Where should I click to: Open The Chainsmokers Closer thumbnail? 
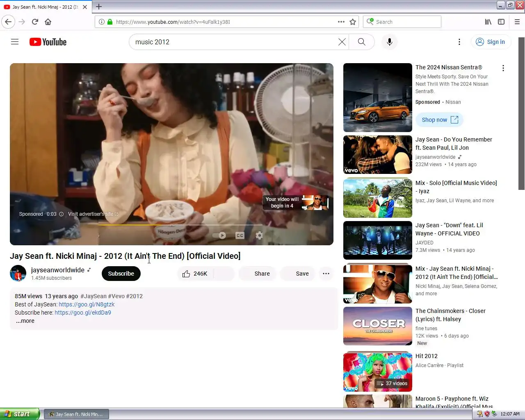pyautogui.click(x=378, y=326)
